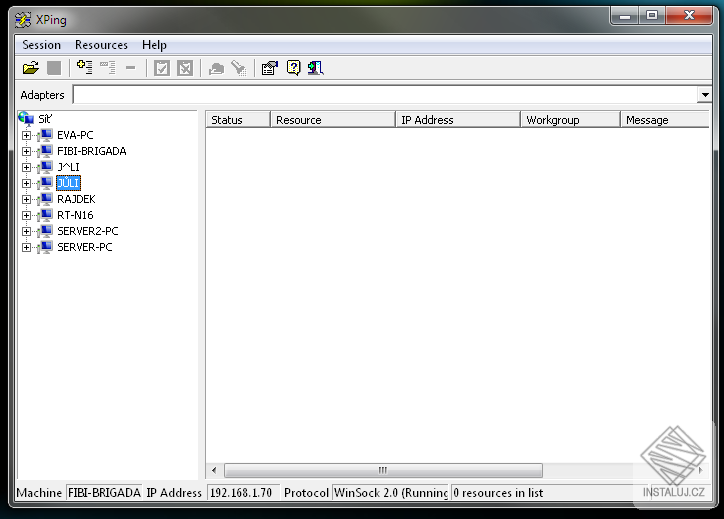Click the grayed-out remove resource minus icon
The image size is (724, 519).
(131, 68)
